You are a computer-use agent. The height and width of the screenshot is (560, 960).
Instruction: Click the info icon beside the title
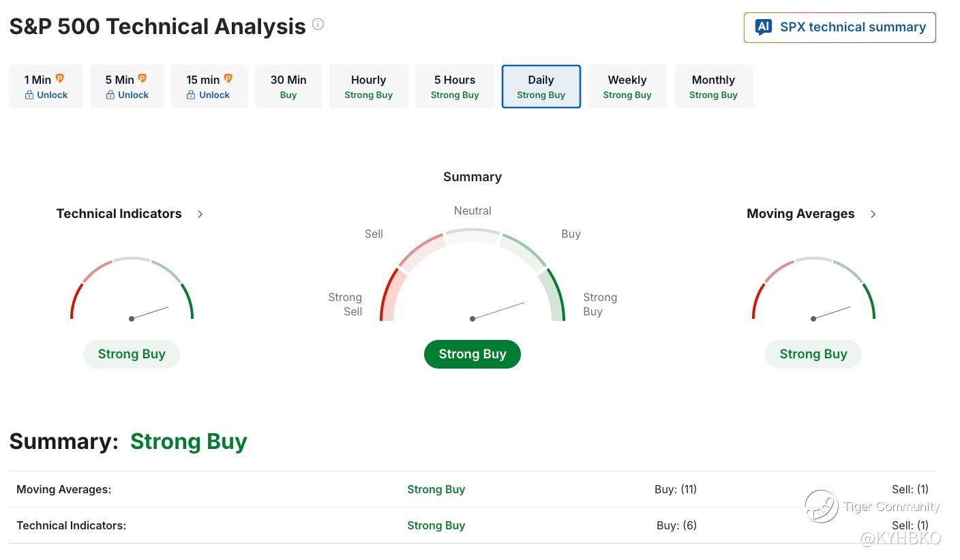318,25
